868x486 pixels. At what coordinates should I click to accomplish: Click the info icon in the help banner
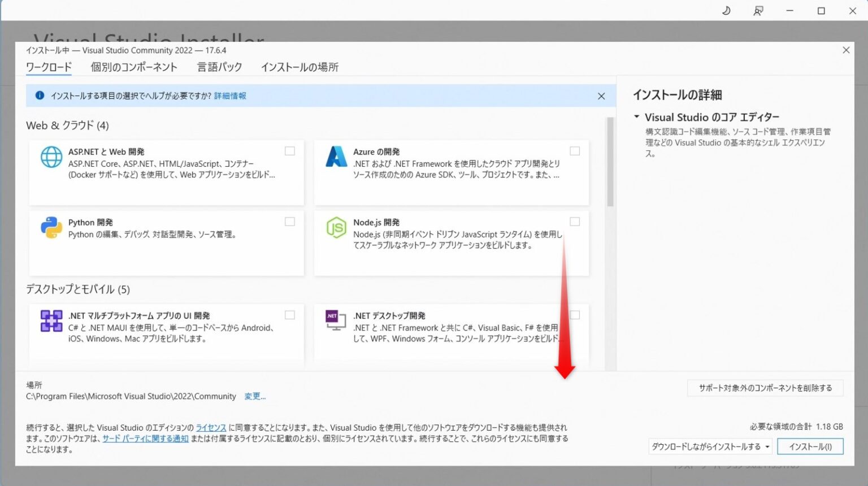click(x=39, y=96)
